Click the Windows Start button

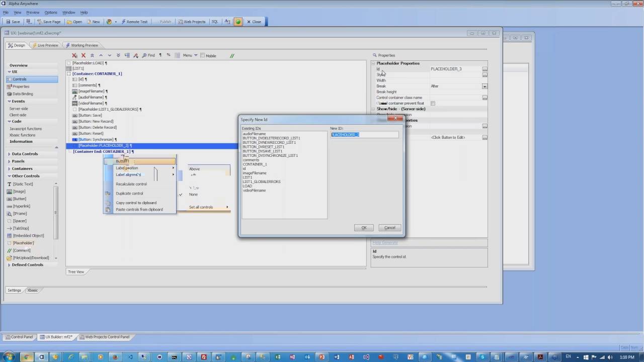tap(9, 357)
